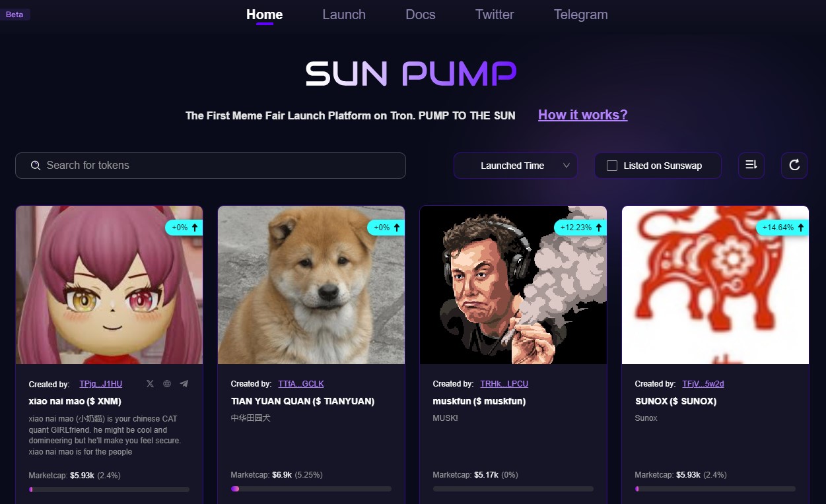Enable the Listed on Sunswap checkbox

click(x=612, y=166)
